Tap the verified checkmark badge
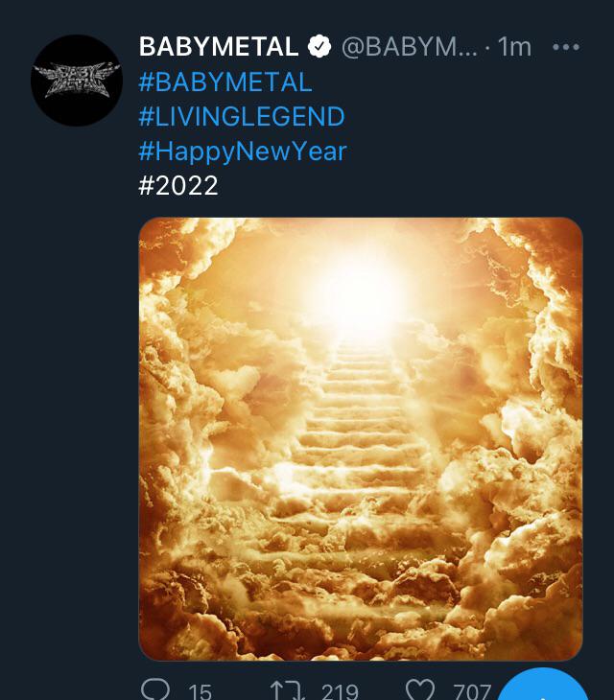Viewport: 614px width, 700px height. click(319, 46)
